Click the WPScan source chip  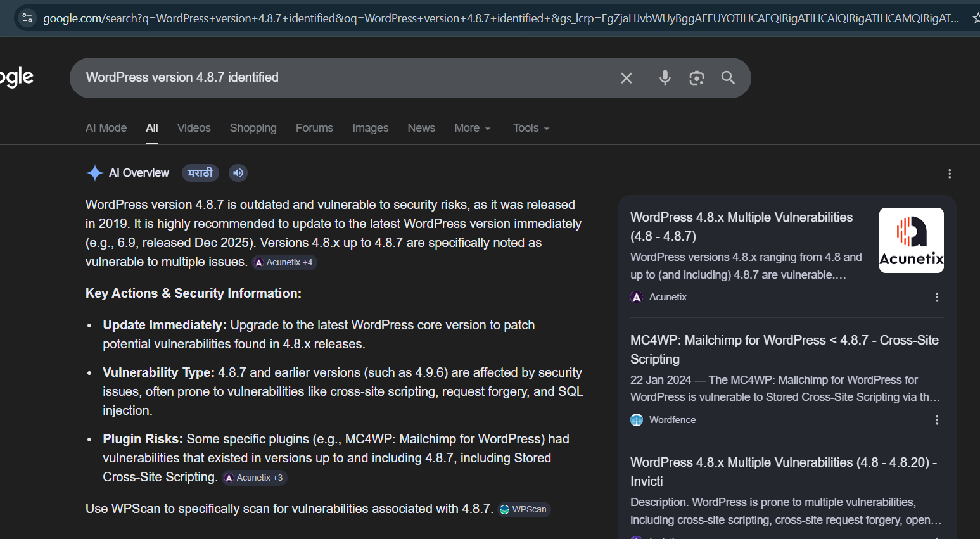[x=524, y=509]
